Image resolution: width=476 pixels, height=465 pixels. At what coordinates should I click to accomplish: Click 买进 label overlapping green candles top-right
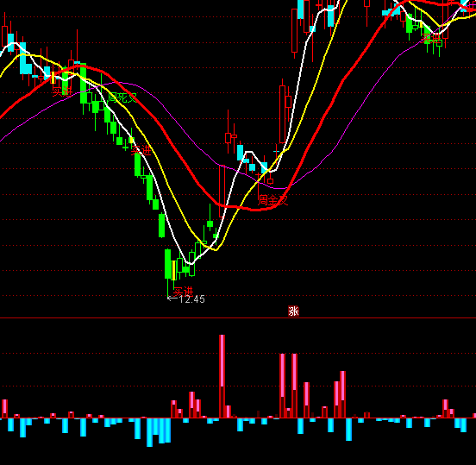[432, 39]
